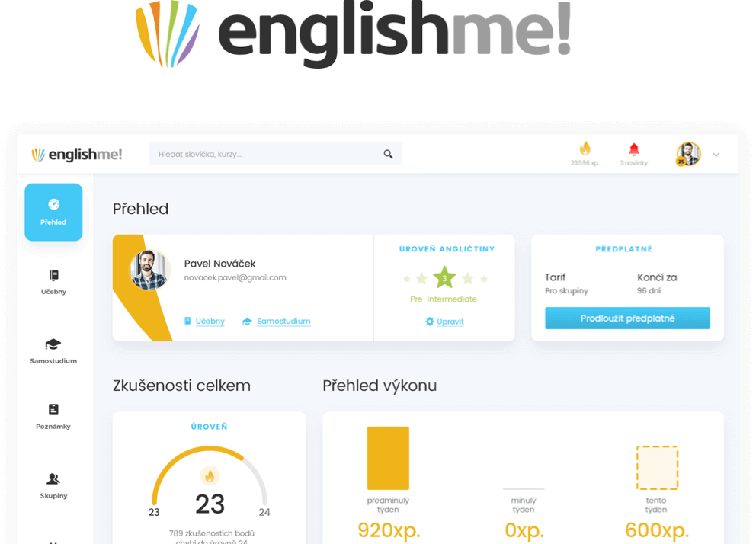The width and height of the screenshot is (756, 544).
Task: Open the Upravit link with gear icon
Action: (444, 322)
